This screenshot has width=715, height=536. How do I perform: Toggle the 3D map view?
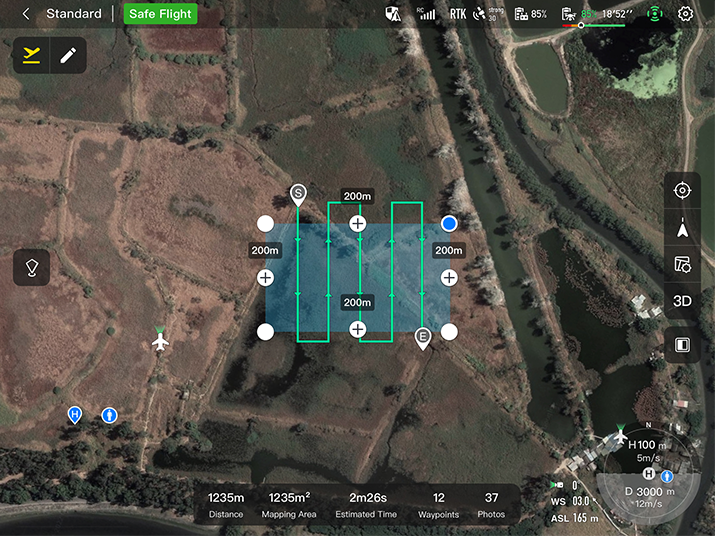point(682,301)
